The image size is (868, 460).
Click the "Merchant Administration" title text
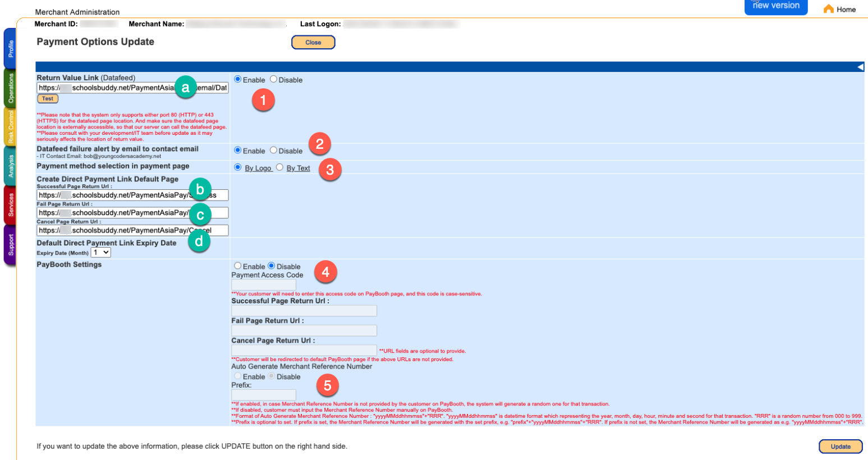click(77, 12)
